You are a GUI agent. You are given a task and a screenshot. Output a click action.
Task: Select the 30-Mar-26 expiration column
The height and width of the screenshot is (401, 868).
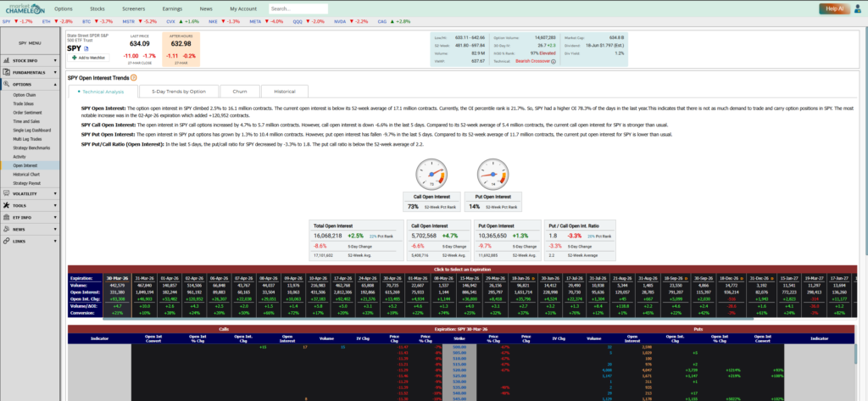[x=117, y=294]
